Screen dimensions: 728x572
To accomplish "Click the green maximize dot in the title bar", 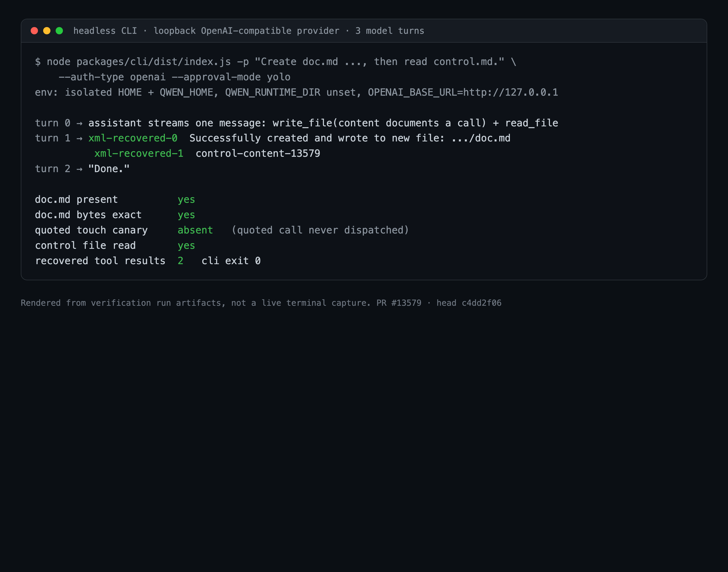I will click(59, 31).
